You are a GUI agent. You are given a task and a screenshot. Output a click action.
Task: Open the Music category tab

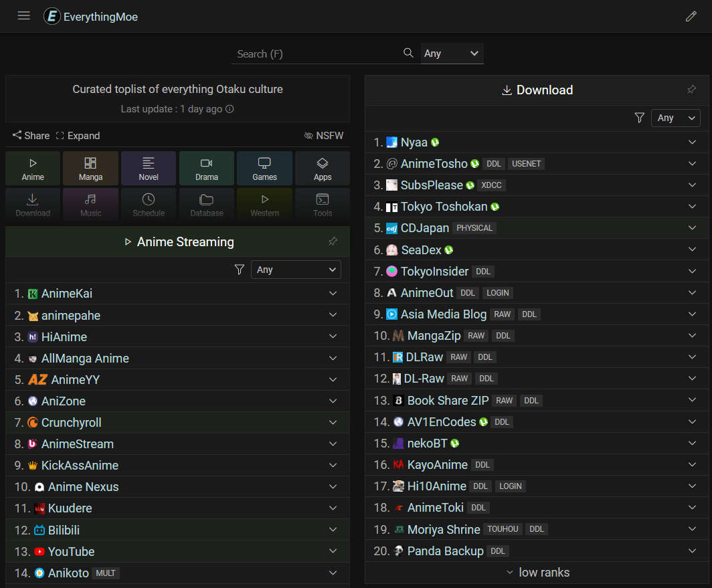tap(90, 205)
